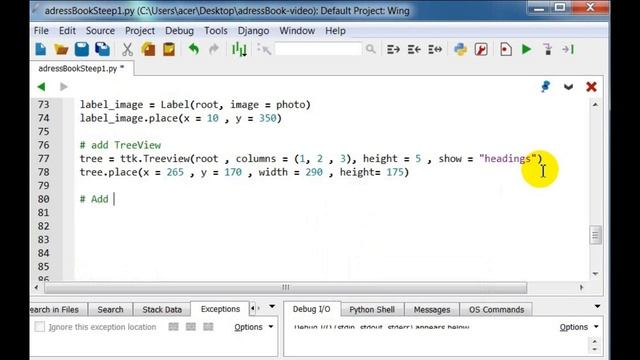640x360 pixels.
Task: Switch to the Debug I/O tab
Action: [x=311, y=309]
